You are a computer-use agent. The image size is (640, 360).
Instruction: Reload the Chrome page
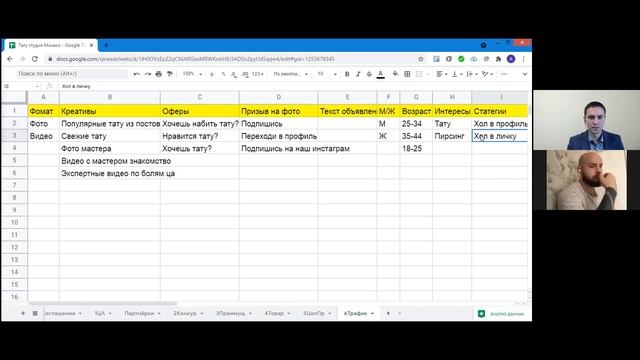click(35, 59)
